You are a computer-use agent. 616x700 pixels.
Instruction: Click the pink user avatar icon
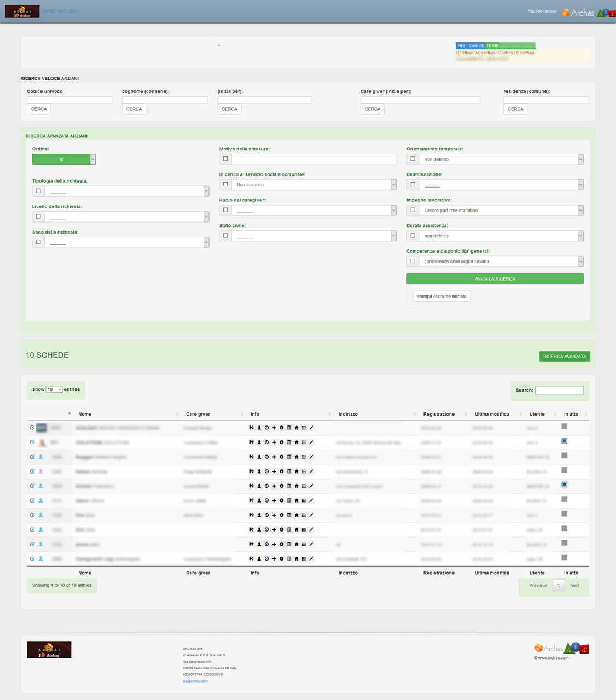pyautogui.click(x=40, y=471)
